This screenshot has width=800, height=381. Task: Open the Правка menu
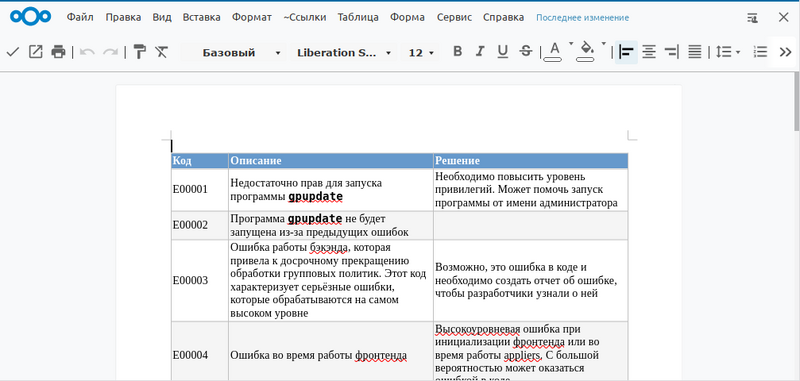(123, 17)
